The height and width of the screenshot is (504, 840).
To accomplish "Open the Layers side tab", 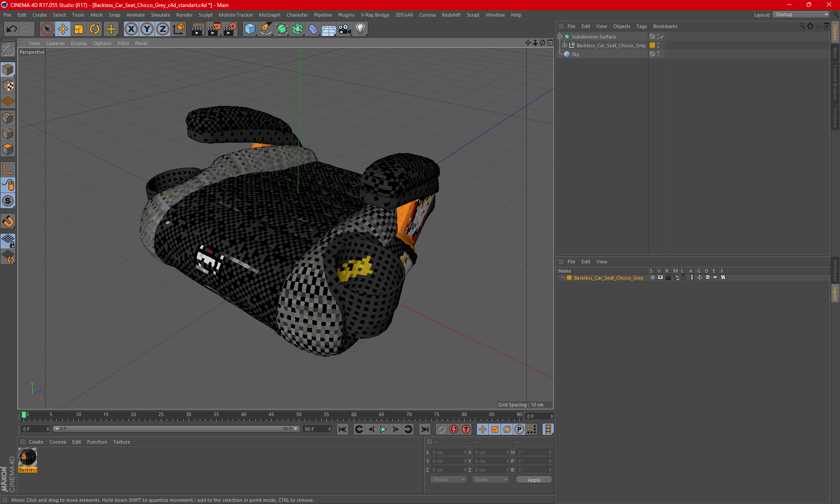I will (835, 294).
